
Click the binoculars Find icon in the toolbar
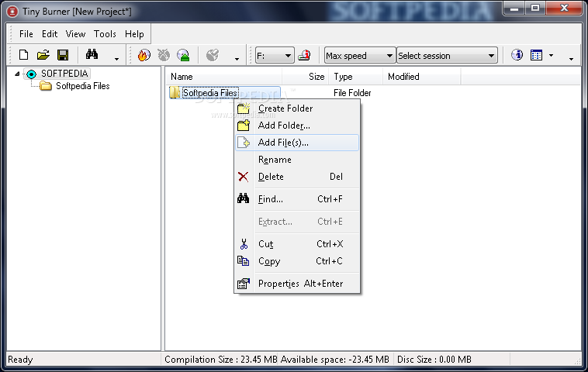92,54
